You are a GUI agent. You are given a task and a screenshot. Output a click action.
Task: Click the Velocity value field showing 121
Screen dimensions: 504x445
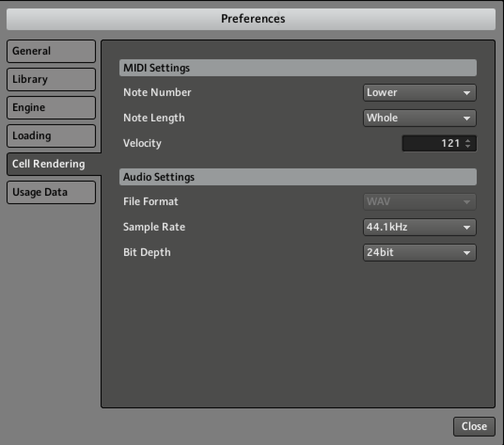pyautogui.click(x=433, y=143)
